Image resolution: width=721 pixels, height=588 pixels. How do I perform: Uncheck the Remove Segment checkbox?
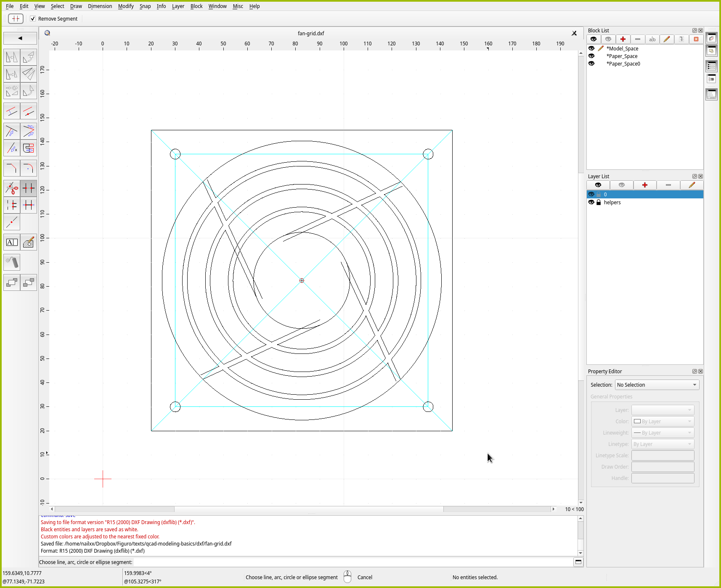33,19
